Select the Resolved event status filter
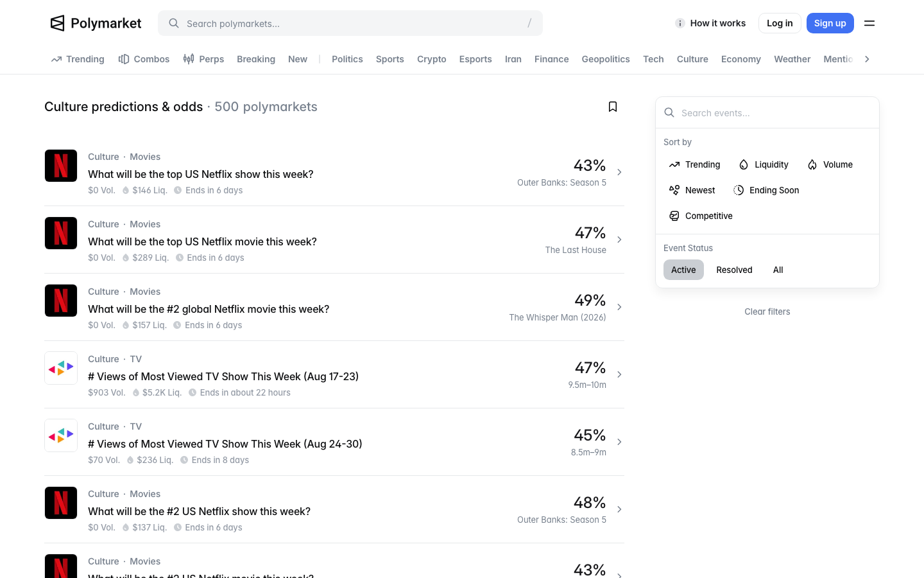 734,270
